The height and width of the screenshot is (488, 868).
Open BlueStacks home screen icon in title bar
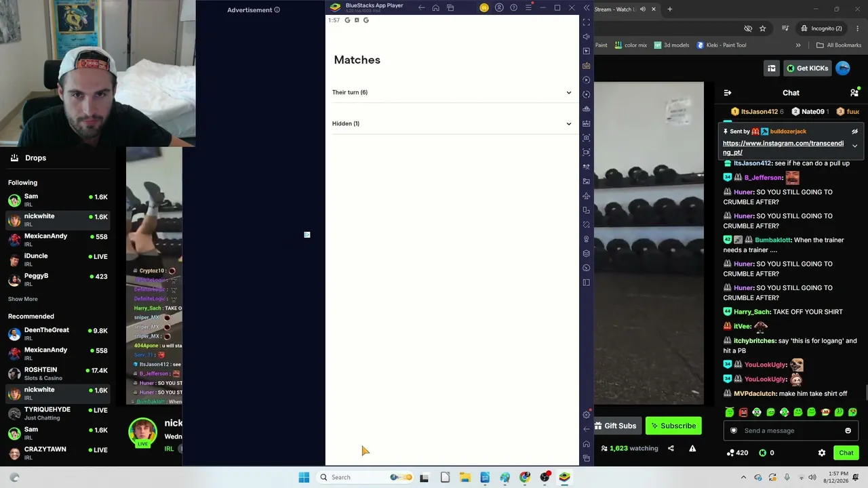pos(435,8)
